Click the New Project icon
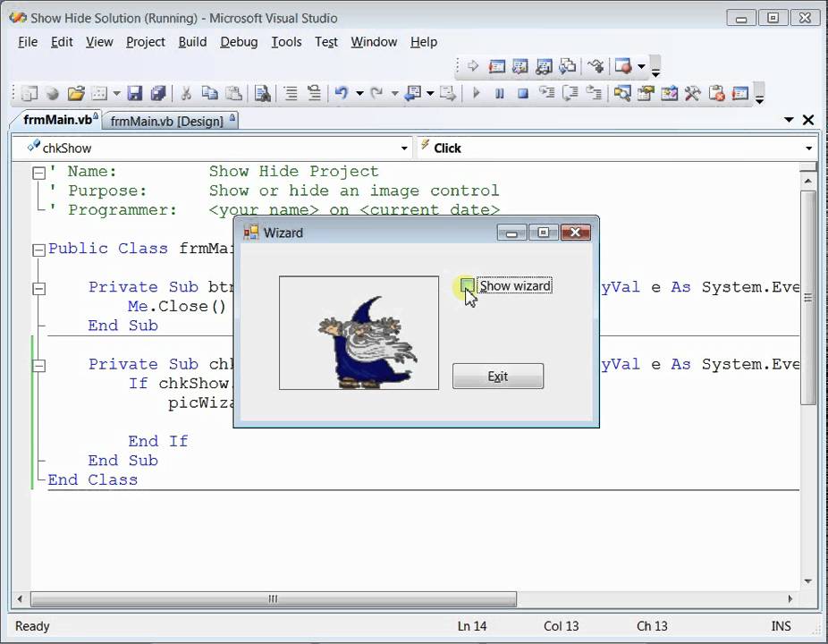828x644 pixels. click(x=29, y=94)
